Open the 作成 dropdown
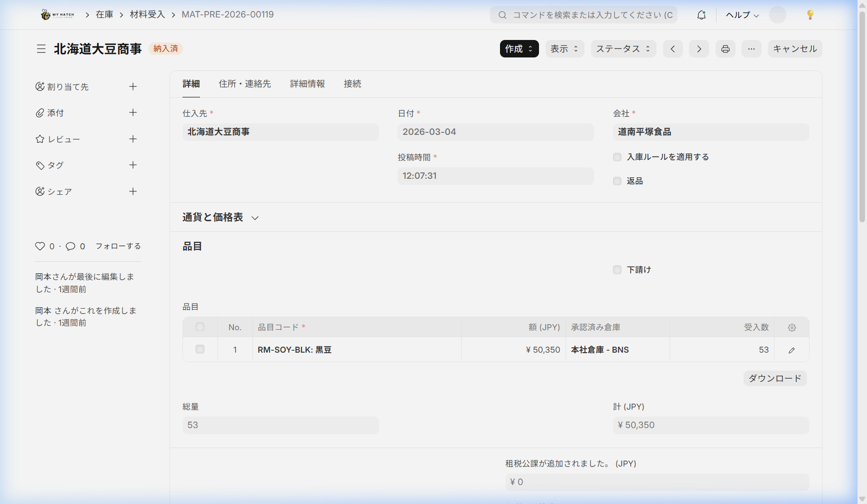 click(519, 49)
